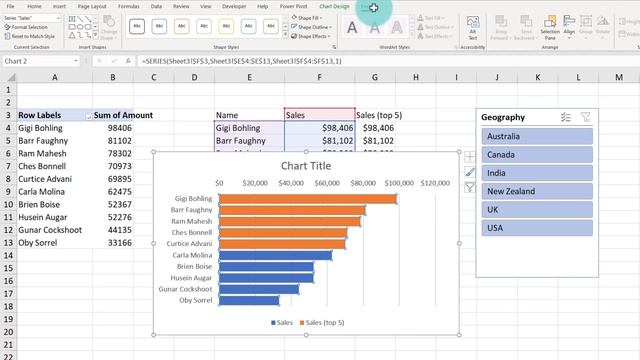Viewport: 640px width, 360px height.
Task: Click inside the formula bar SERIES formula
Action: pos(242,61)
